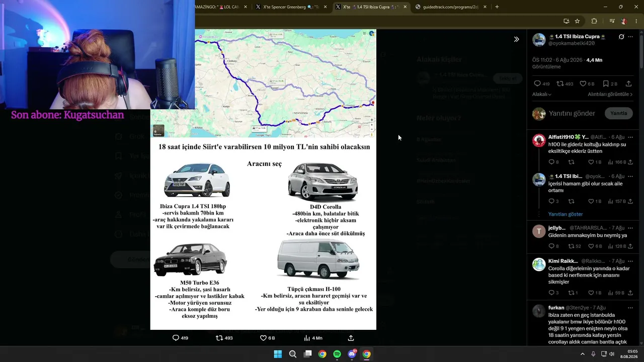
Task: Open Alıntıları görüntüle link
Action: click(610, 94)
